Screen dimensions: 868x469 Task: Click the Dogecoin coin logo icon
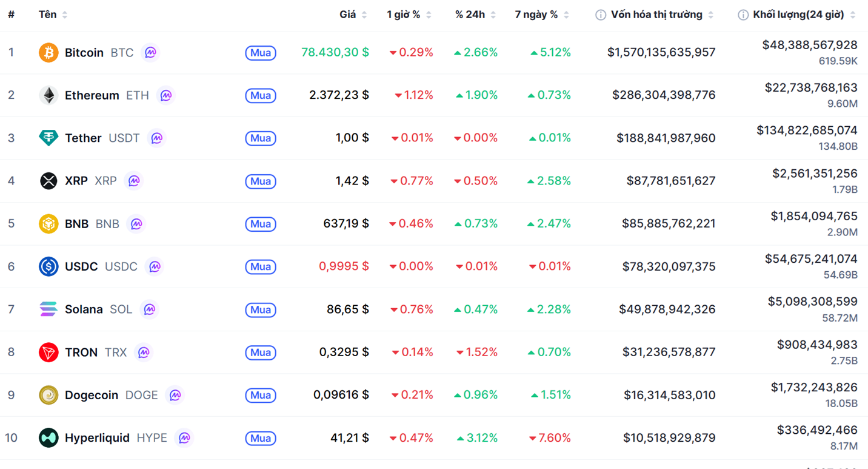point(48,395)
